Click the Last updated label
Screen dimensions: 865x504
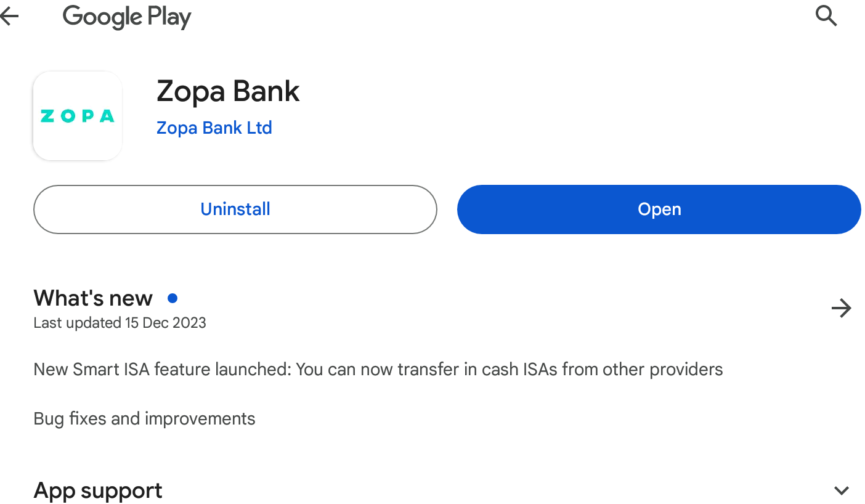coord(77,323)
